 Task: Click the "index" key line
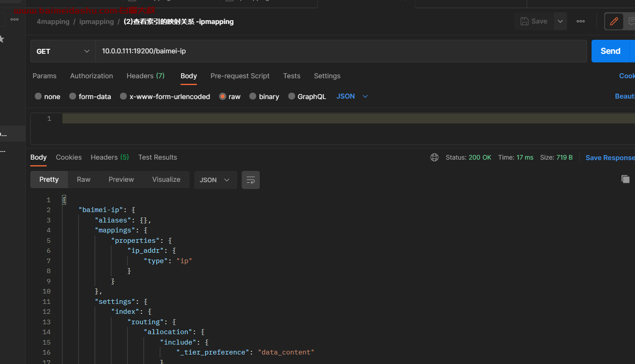click(125, 312)
